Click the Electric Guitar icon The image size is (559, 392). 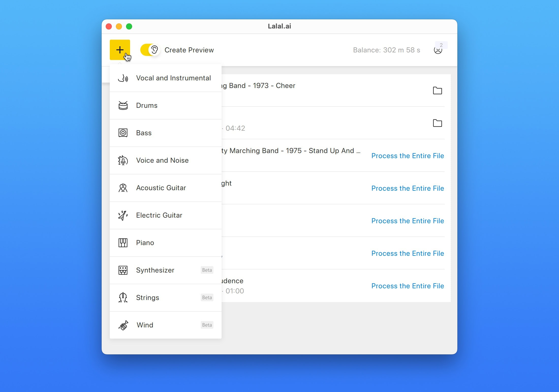click(x=123, y=215)
